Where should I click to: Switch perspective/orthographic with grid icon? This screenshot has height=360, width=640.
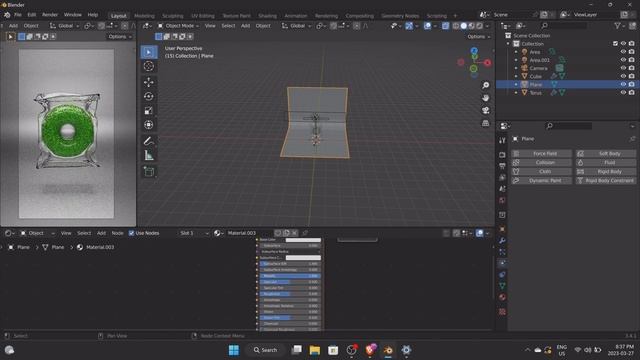(x=485, y=123)
